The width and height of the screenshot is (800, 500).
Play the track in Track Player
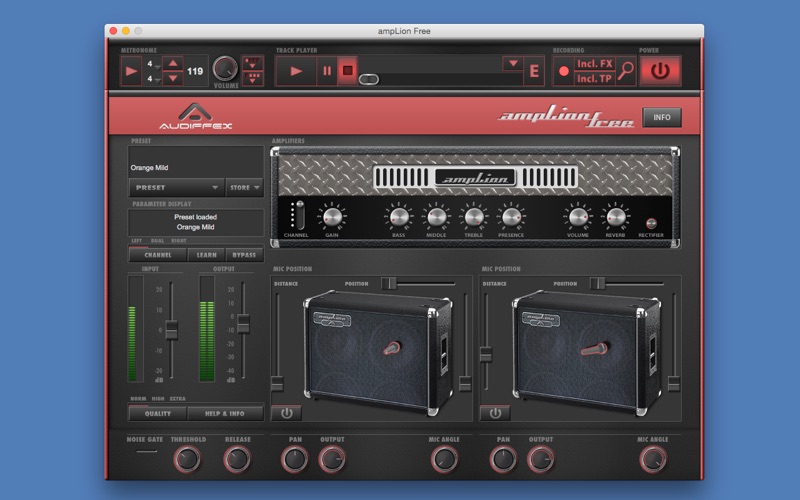pyautogui.click(x=296, y=71)
